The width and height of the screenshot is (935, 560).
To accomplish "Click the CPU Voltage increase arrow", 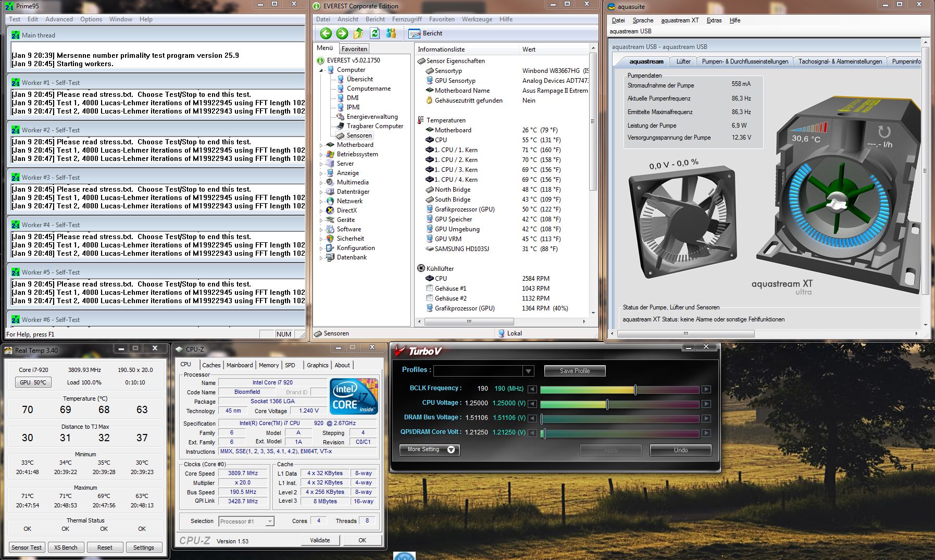I will 706,404.
